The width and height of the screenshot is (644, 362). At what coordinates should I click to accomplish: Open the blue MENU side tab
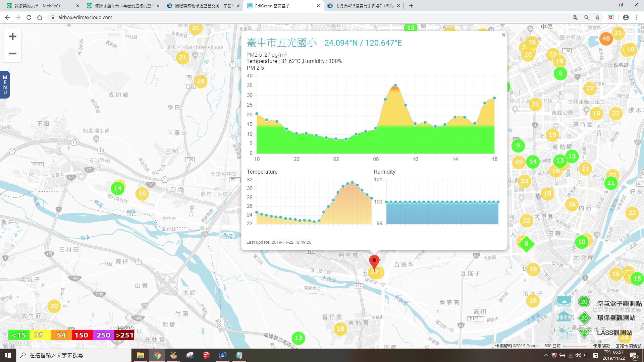(x=5, y=85)
